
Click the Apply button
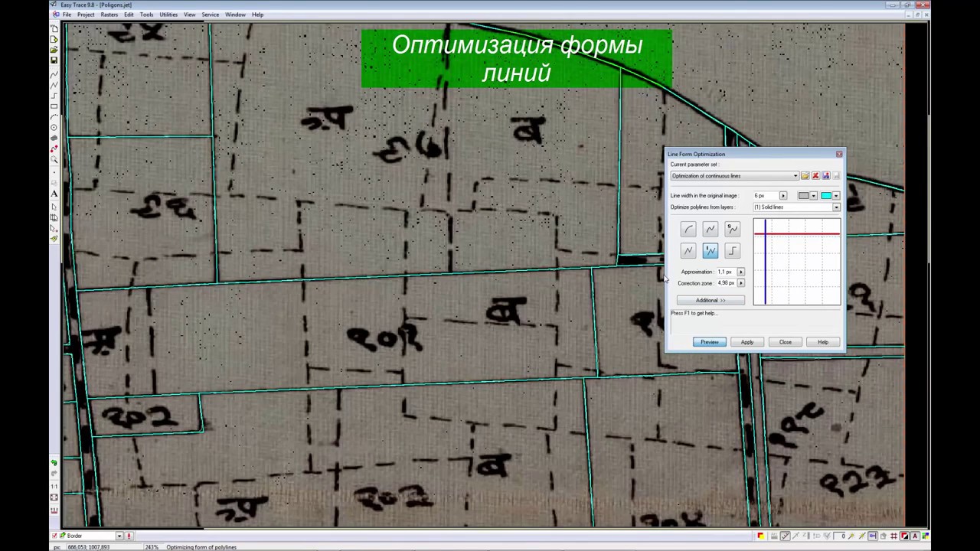coord(747,342)
